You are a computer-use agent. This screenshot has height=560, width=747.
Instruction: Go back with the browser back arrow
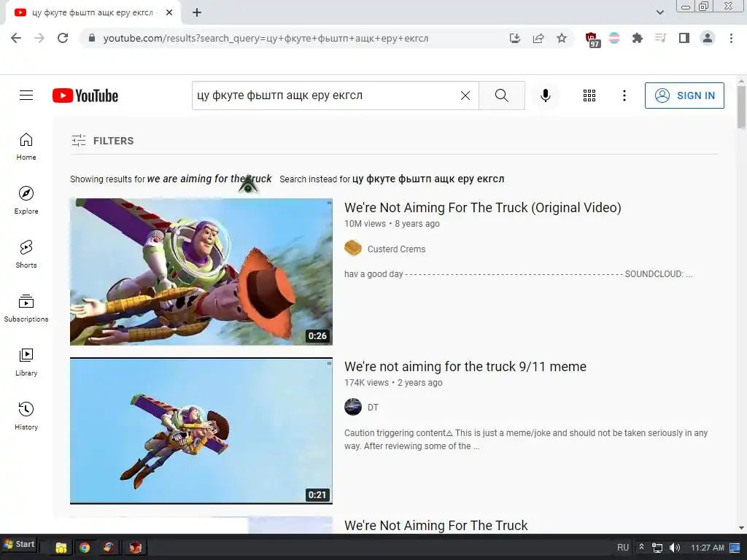point(16,38)
